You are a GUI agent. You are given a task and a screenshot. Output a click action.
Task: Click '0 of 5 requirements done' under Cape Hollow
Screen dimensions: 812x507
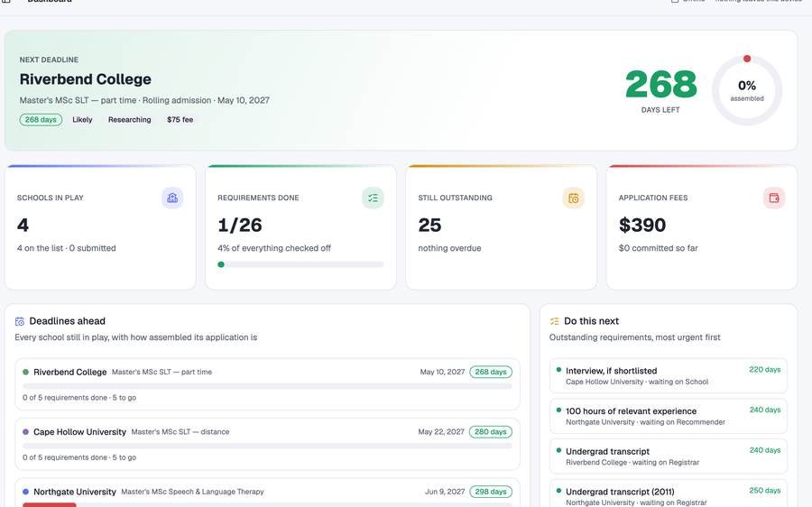tap(65, 457)
